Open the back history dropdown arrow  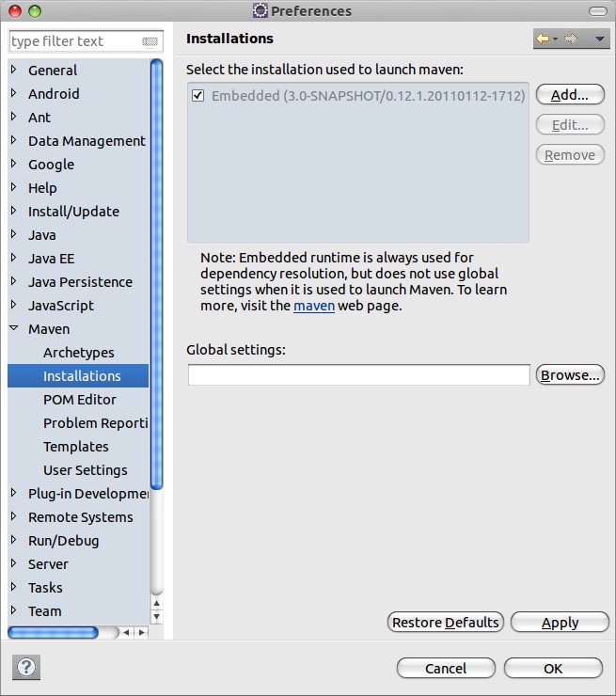pos(555,40)
